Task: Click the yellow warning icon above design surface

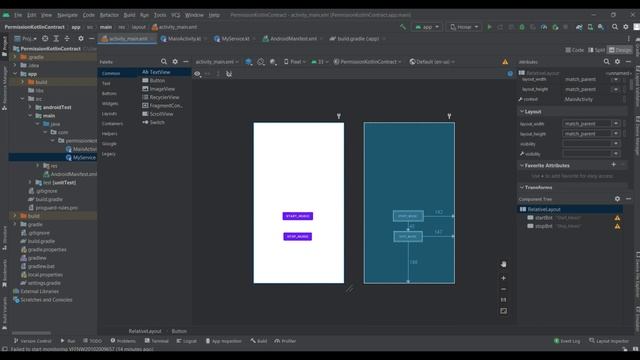Action: tap(505, 62)
